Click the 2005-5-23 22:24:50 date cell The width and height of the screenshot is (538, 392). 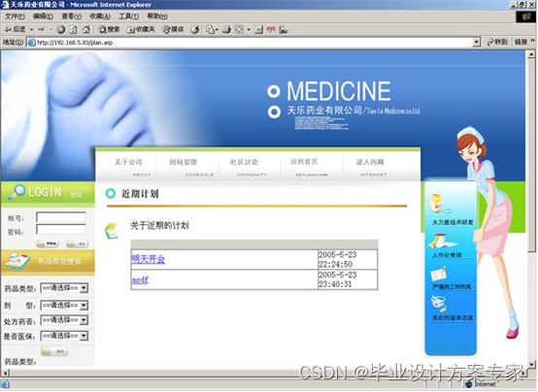pos(348,260)
